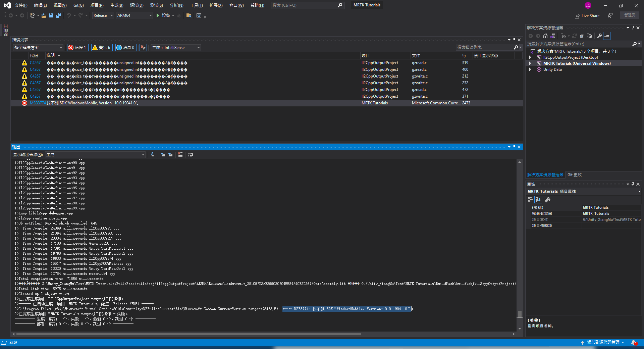Expand MRTK Tutorials (Universal Windows) node

[x=530, y=63]
